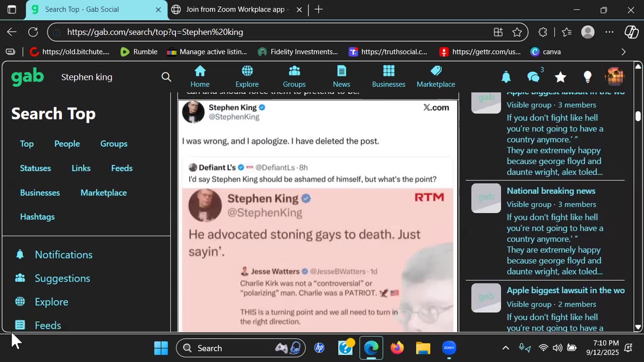Switch to Join from Zoom Workplace tab

[x=235, y=10]
